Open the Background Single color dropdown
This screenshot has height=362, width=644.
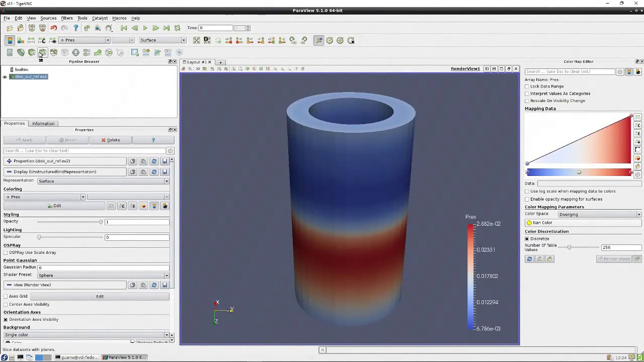tap(86, 335)
